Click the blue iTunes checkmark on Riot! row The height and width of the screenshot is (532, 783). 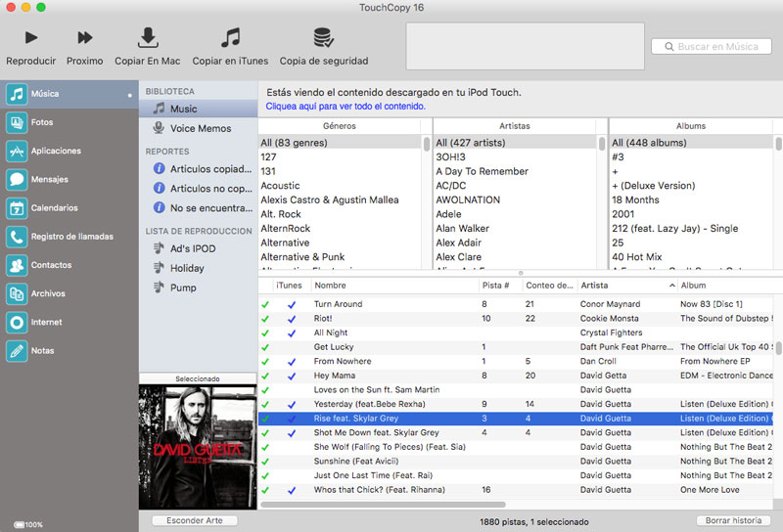(292, 319)
